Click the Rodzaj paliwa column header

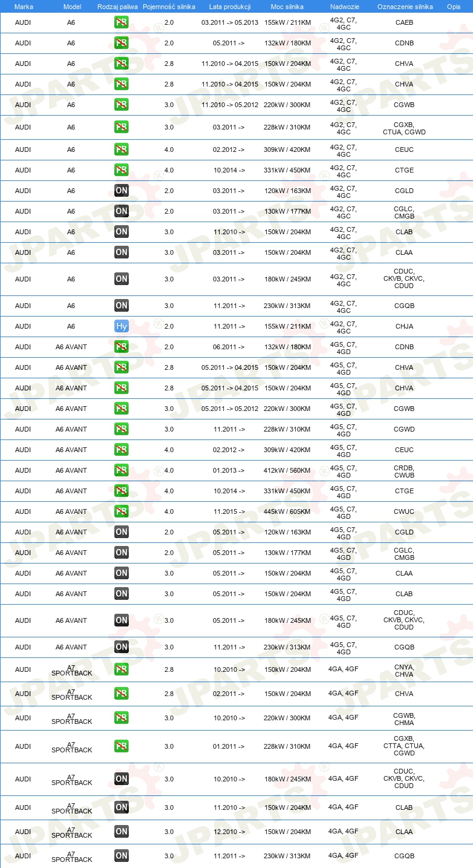point(117,6)
